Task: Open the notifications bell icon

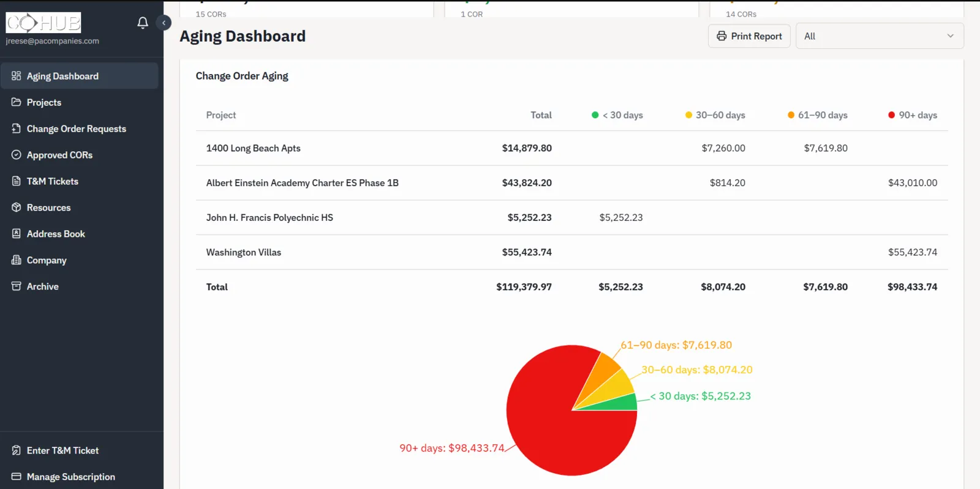Action: coord(143,23)
